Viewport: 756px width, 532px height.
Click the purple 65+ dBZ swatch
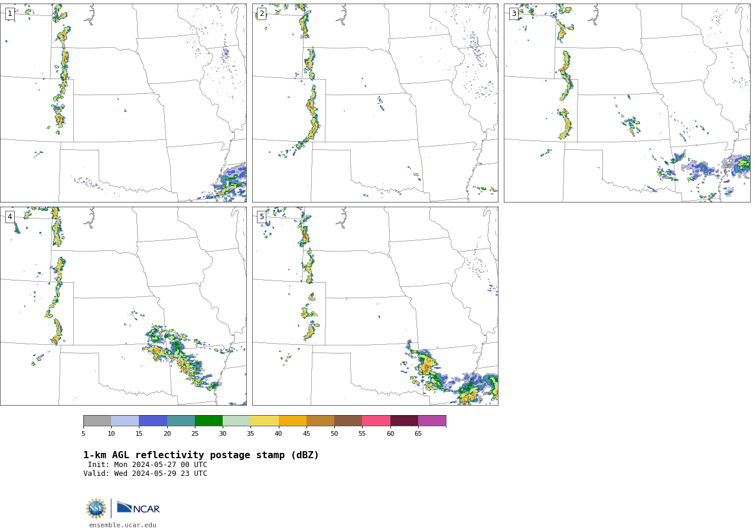(432, 421)
